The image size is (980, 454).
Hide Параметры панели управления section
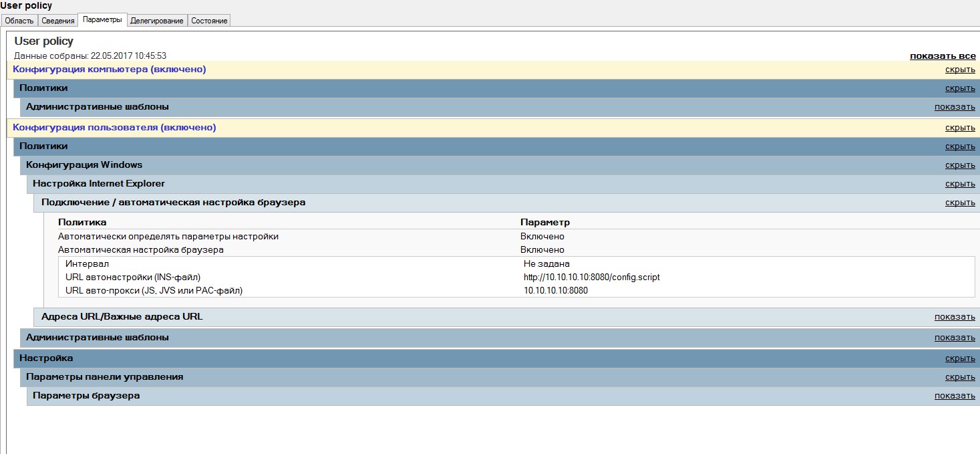[x=960, y=376]
